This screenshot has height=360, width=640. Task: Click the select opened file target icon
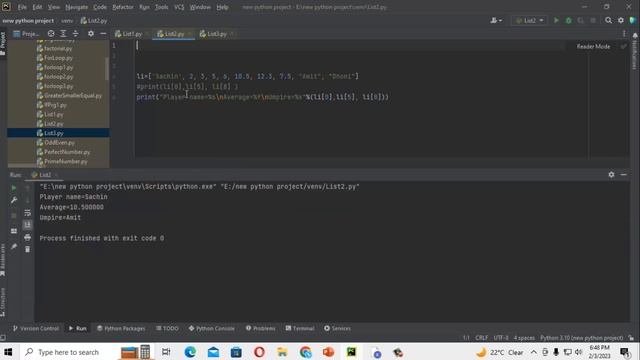coord(51,33)
